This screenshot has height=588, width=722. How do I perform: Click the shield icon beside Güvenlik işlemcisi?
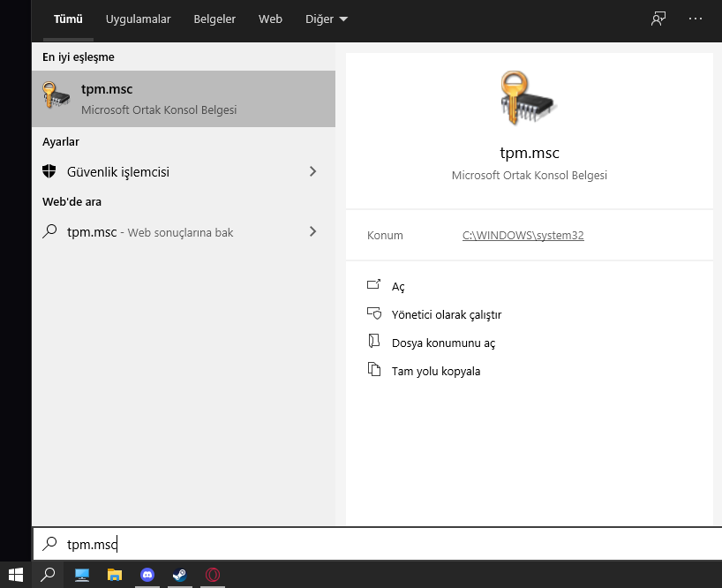click(49, 171)
